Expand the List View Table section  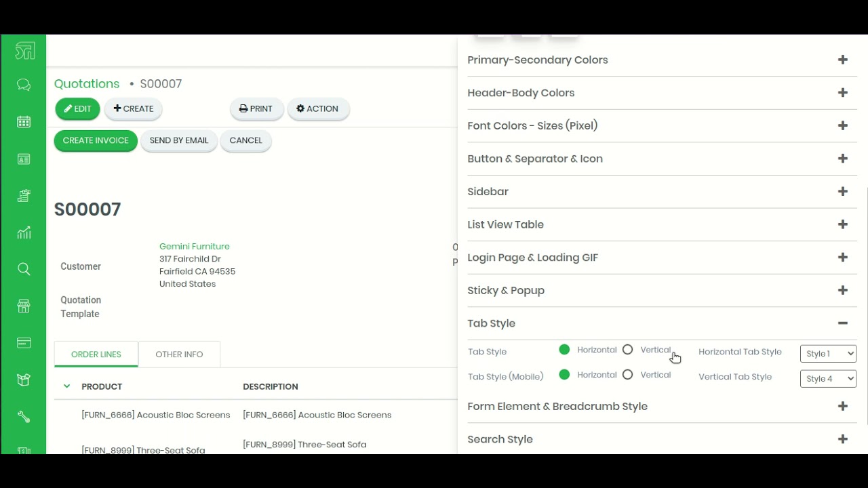(x=662, y=224)
